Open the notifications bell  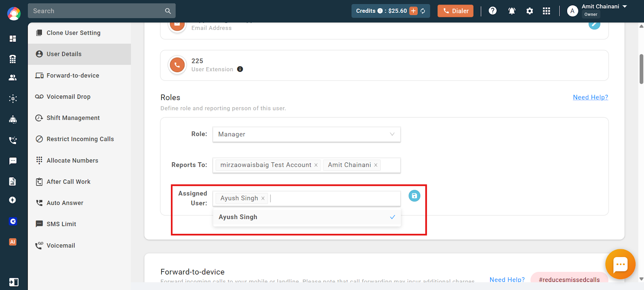(512, 11)
